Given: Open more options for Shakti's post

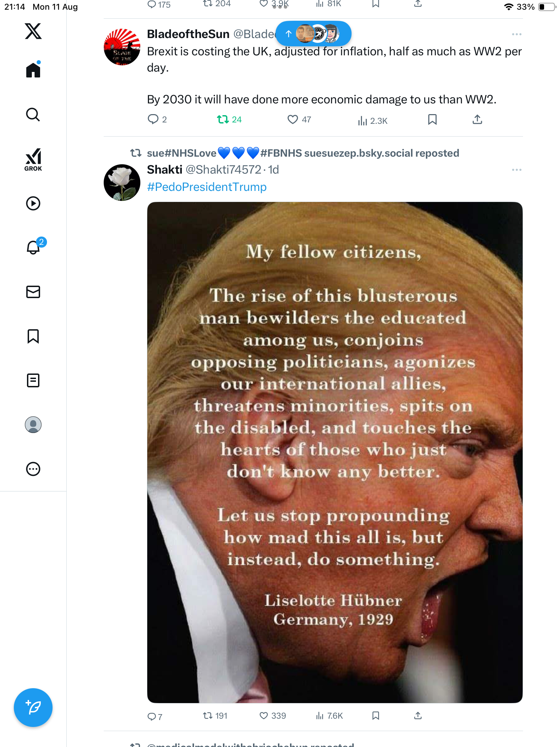Looking at the screenshot, I should [x=516, y=170].
